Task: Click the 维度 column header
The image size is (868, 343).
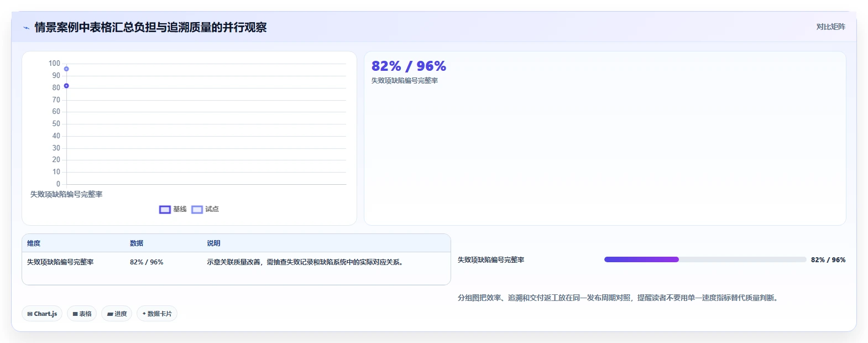Action: tap(34, 243)
